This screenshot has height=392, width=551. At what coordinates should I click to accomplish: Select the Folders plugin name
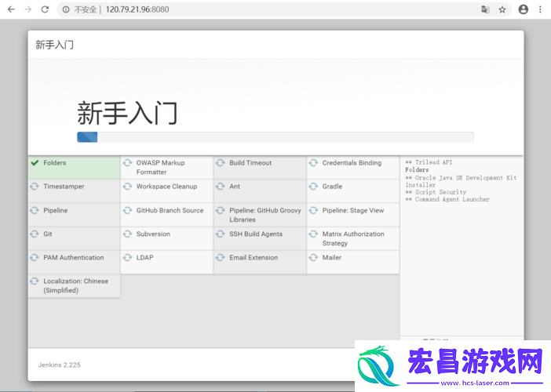54,163
